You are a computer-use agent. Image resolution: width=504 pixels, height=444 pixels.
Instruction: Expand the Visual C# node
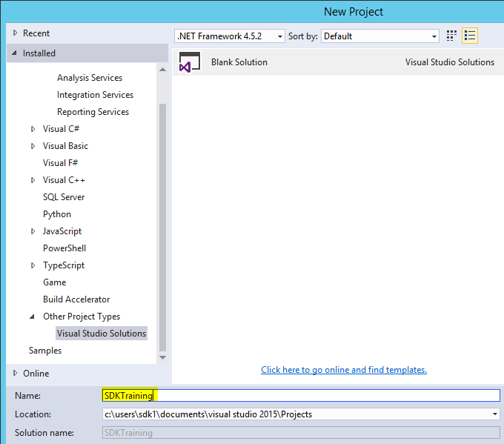(33, 129)
